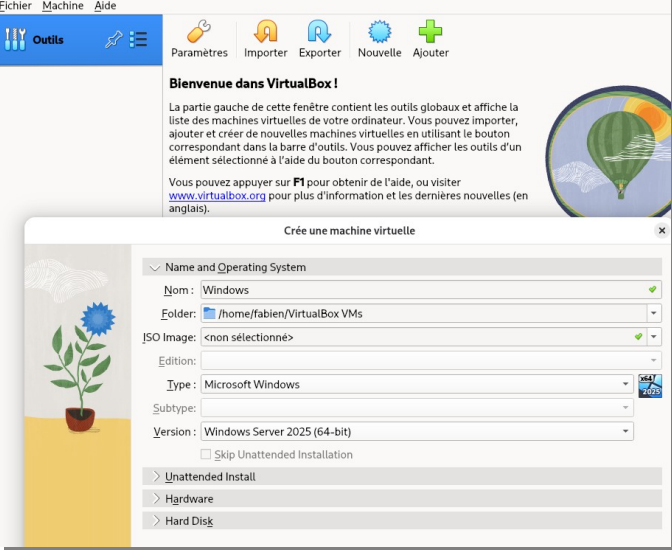Click the pin icon in Outils panel
Viewport: 672px width, 550px height.
[112, 40]
